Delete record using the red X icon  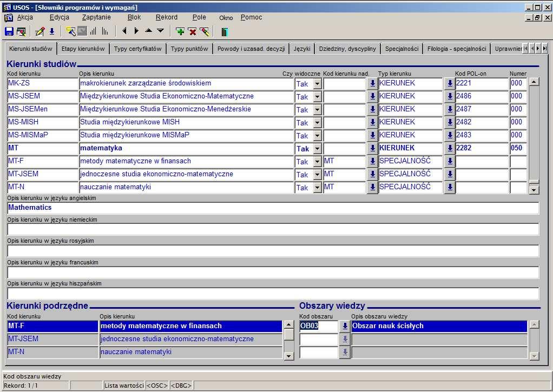coord(193,32)
